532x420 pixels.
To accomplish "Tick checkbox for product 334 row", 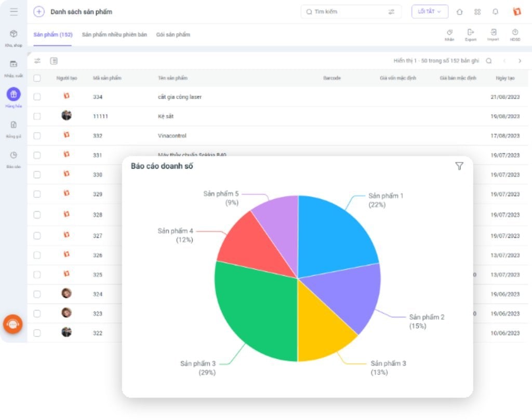I will click(37, 97).
